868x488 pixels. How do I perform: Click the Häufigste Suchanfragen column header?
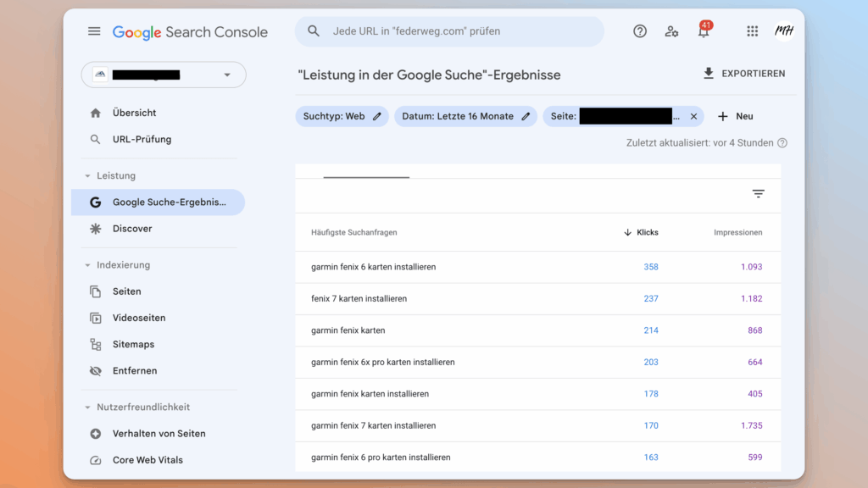[x=354, y=232]
